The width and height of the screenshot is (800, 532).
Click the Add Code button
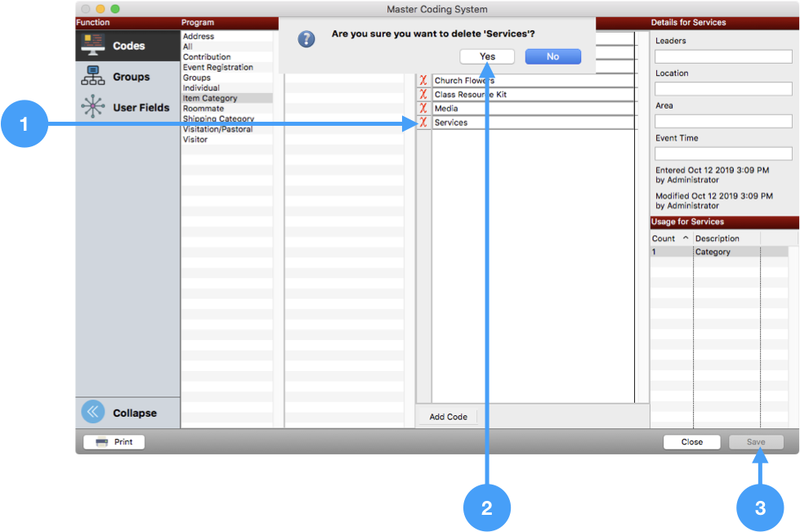click(448, 417)
